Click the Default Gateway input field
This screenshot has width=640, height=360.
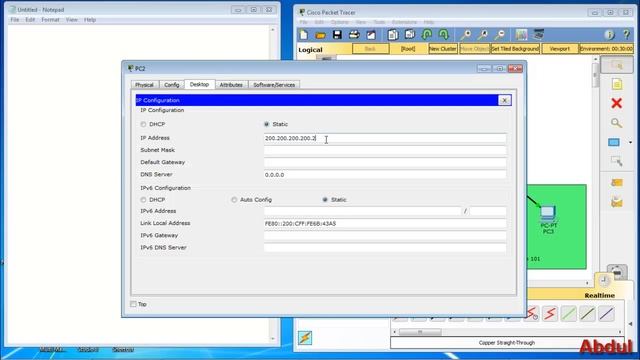click(385, 162)
